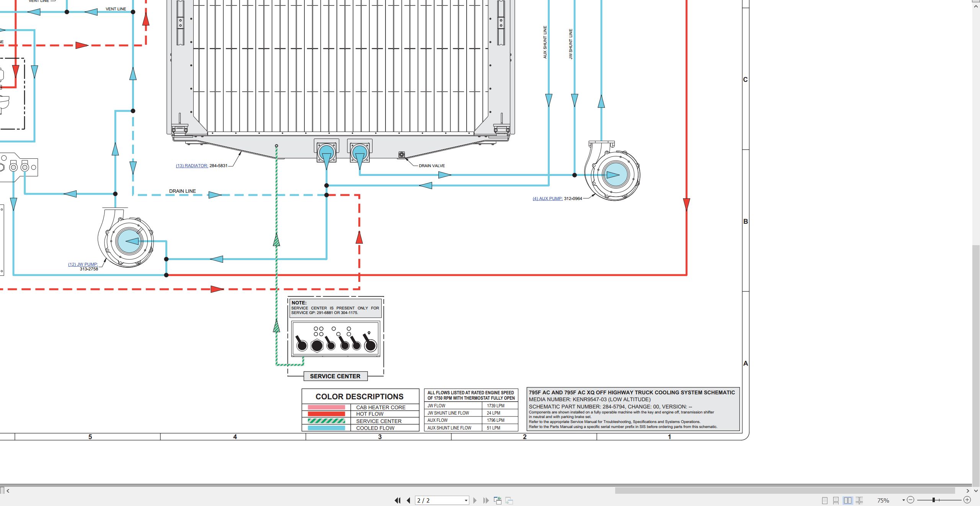This screenshot has width=980, height=506.
Task: Jump to the last page
Action: [x=486, y=500]
